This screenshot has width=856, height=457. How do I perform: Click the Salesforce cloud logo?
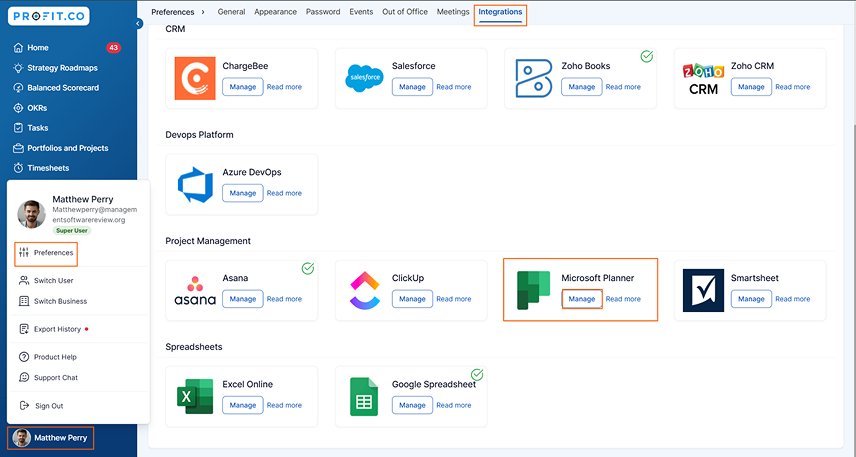tap(365, 78)
